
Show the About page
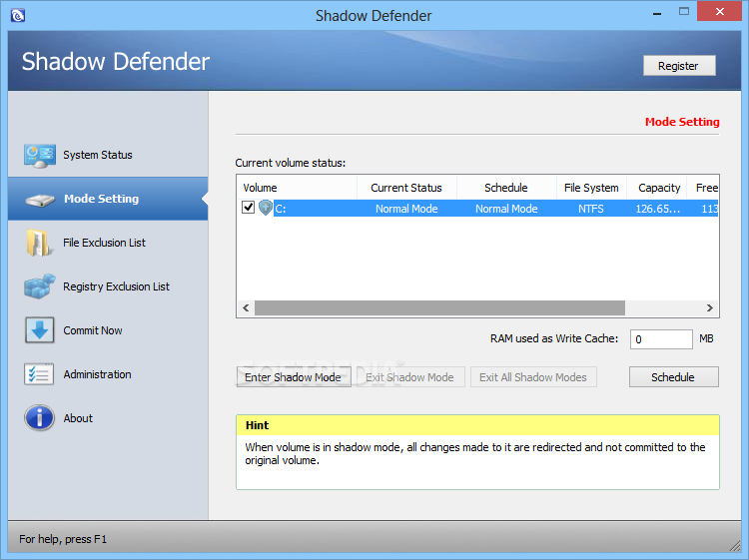click(x=108, y=418)
